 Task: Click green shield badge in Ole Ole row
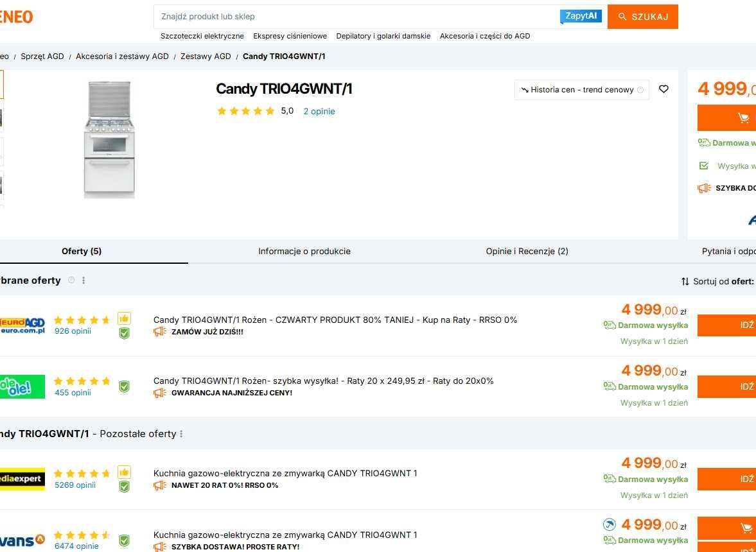[x=124, y=387]
